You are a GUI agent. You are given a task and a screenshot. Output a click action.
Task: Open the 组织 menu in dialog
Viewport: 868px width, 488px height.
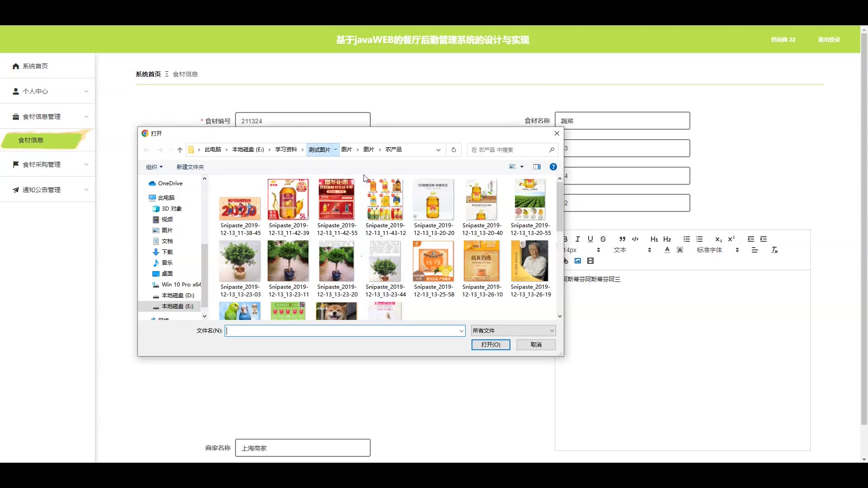154,167
